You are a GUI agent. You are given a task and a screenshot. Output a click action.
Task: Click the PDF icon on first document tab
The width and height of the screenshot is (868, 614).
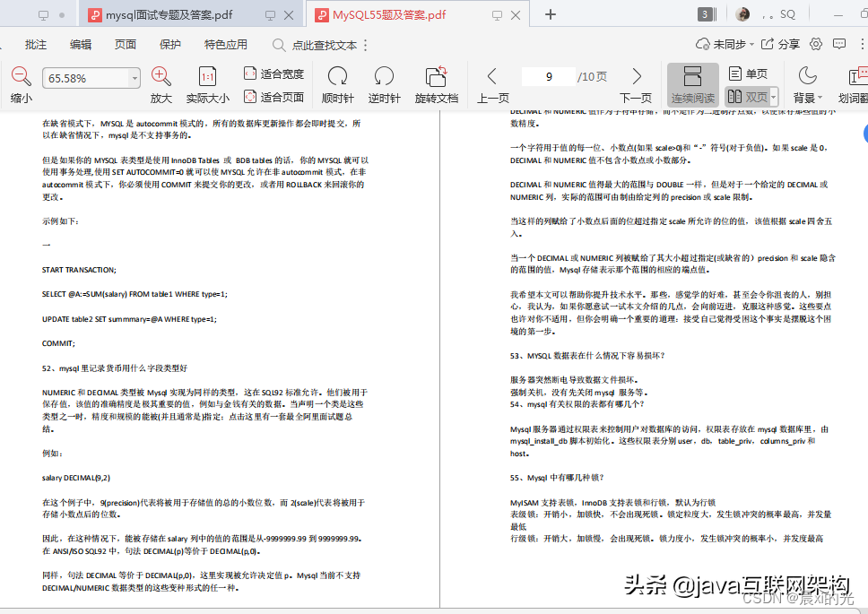point(95,15)
